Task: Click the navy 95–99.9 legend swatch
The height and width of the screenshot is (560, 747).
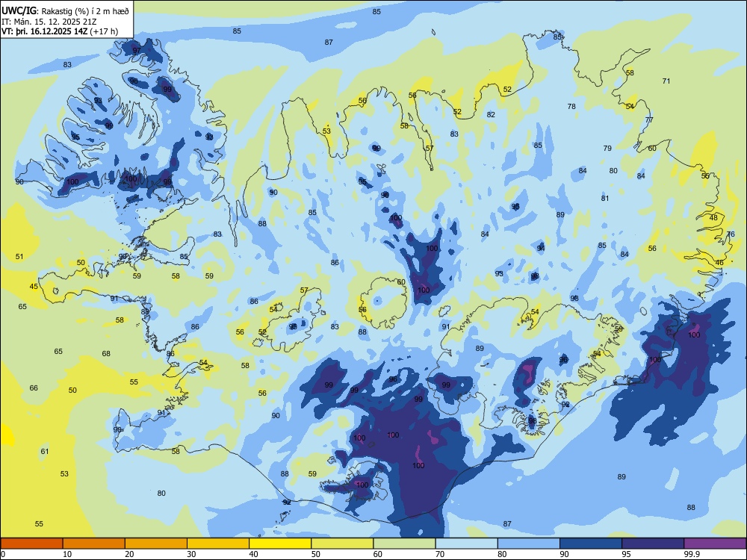Action: [653, 544]
